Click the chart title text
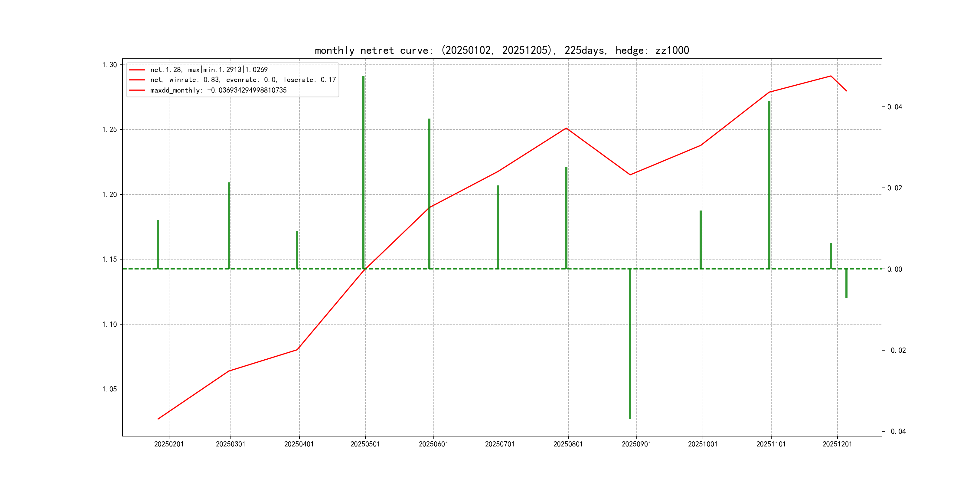This screenshot has height=490, width=980. point(501,50)
